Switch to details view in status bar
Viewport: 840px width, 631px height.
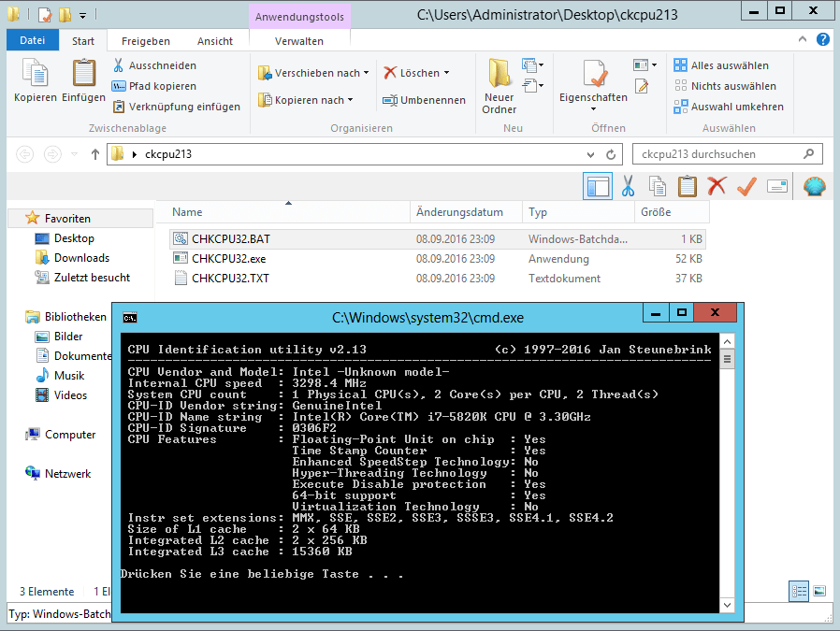click(799, 591)
